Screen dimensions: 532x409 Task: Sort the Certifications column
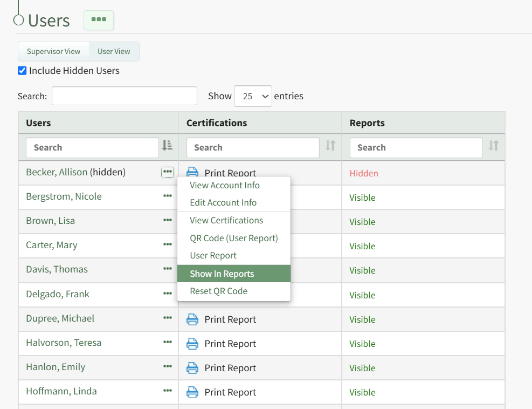(330, 146)
